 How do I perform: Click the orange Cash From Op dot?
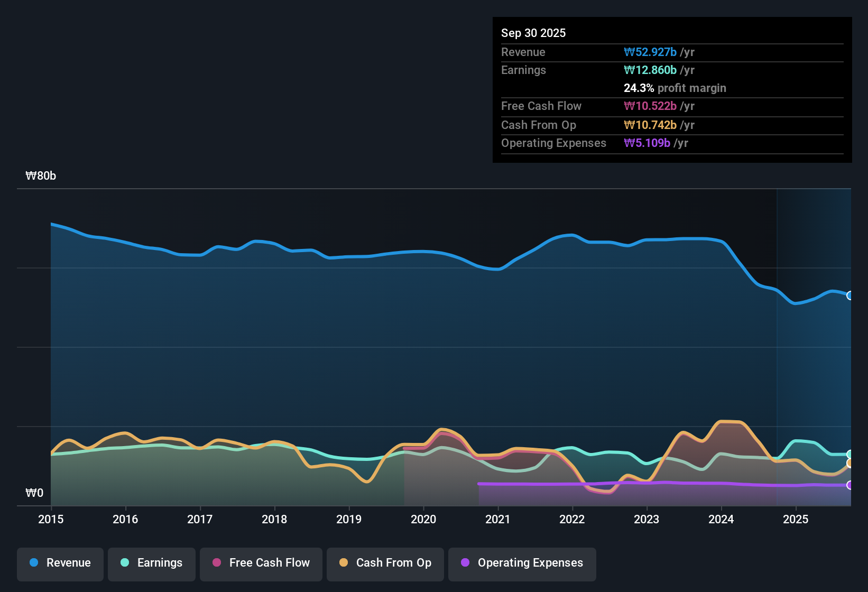click(343, 563)
